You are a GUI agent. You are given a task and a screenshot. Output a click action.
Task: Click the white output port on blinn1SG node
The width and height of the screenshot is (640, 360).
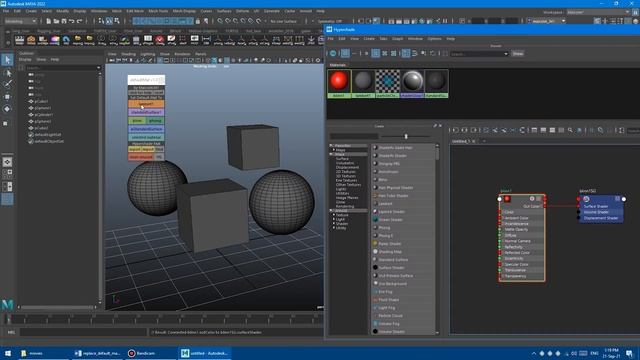click(x=624, y=199)
